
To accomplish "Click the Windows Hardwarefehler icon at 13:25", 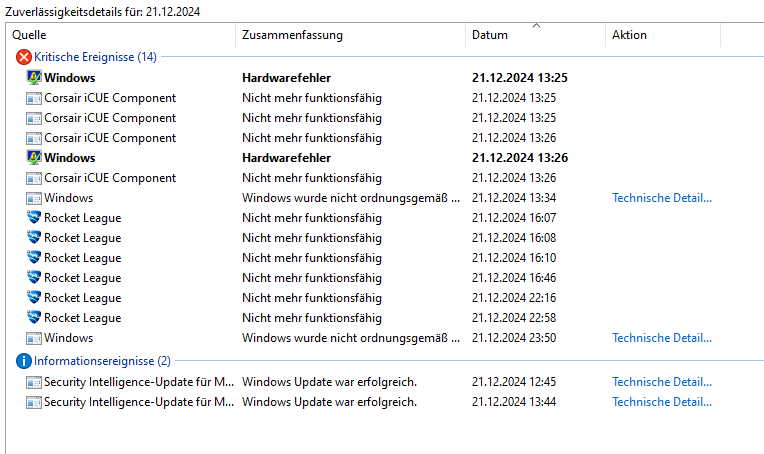I will point(34,77).
